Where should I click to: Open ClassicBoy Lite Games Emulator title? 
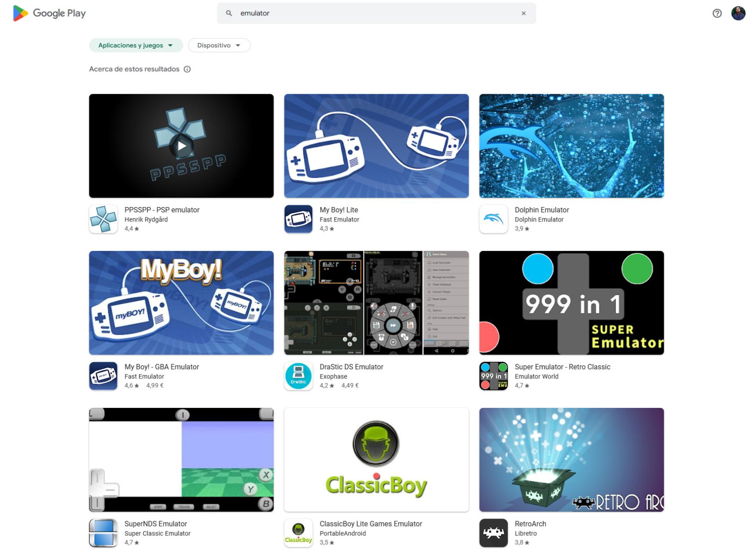pos(371,524)
